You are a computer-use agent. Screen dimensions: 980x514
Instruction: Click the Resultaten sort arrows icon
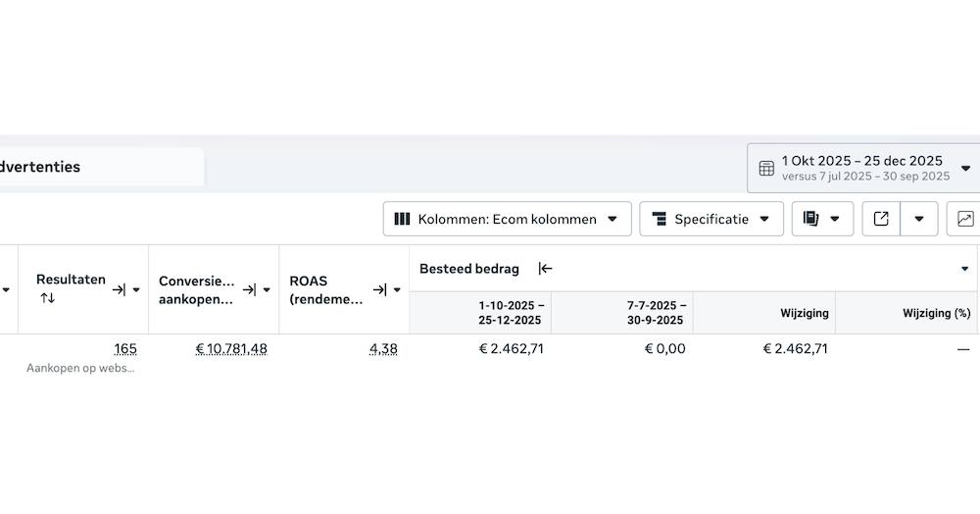47,298
